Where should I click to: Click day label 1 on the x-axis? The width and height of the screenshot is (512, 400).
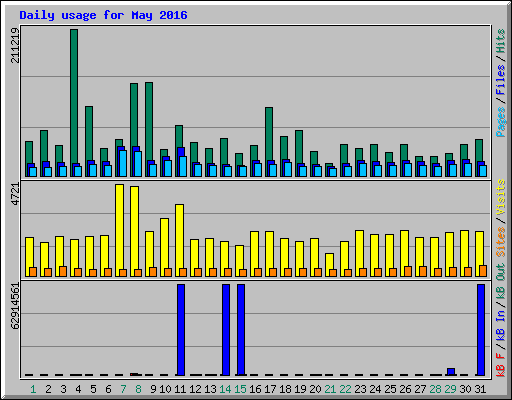[x=33, y=389]
